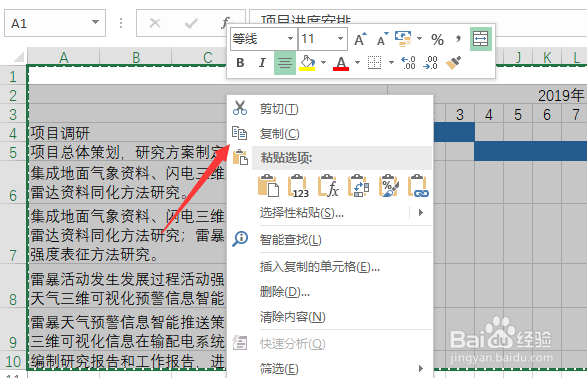Choose Paste Values (123) option
This screenshot has width=587, height=378.
point(298,186)
